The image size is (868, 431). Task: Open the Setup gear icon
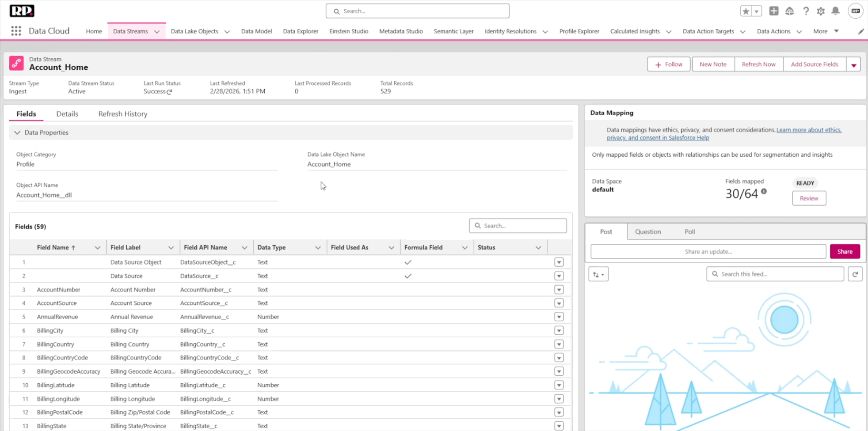pos(820,11)
